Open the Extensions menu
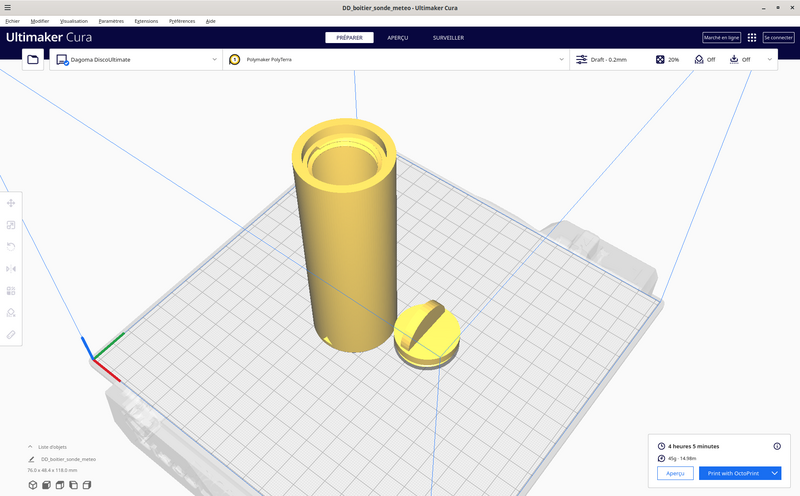 click(146, 21)
